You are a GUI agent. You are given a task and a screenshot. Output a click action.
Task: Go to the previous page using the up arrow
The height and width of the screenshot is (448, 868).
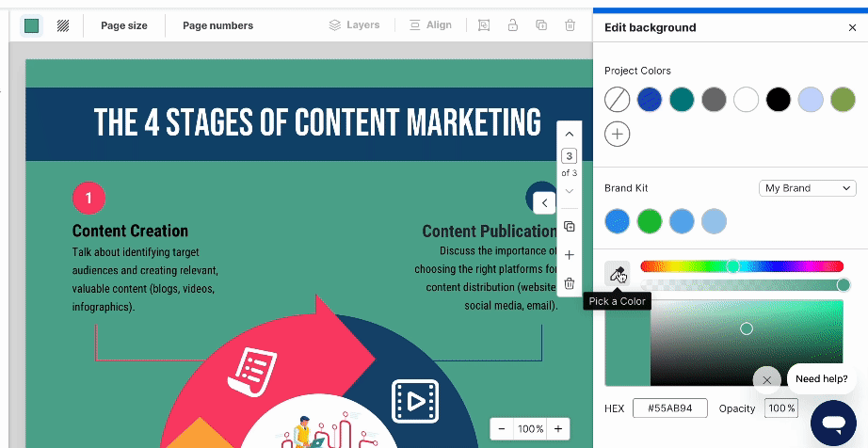click(569, 135)
